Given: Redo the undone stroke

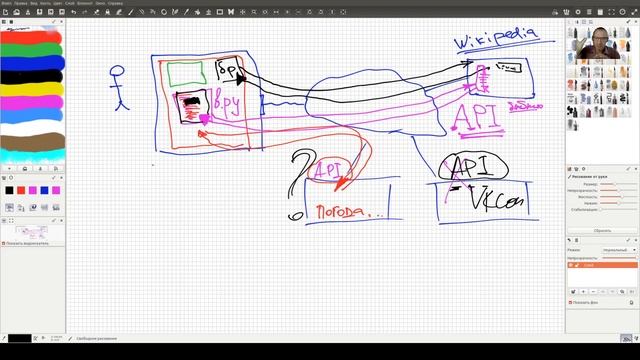Looking at the screenshot, I should [85, 12].
